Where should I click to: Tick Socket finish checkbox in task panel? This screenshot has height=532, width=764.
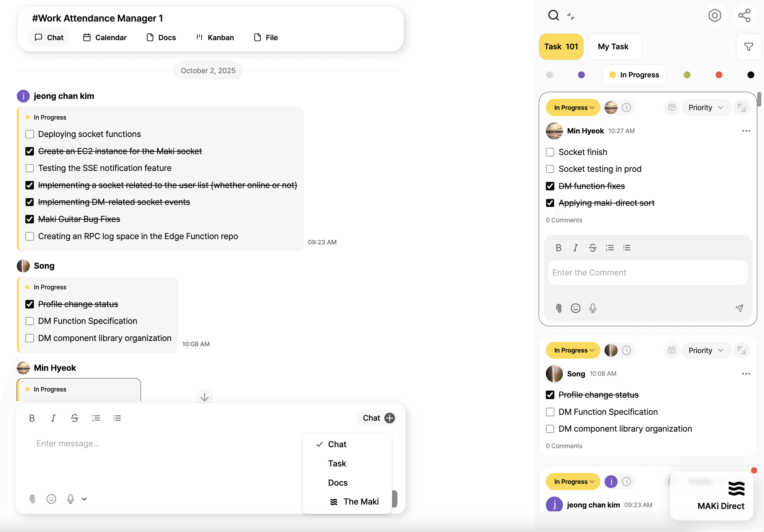[x=550, y=152]
